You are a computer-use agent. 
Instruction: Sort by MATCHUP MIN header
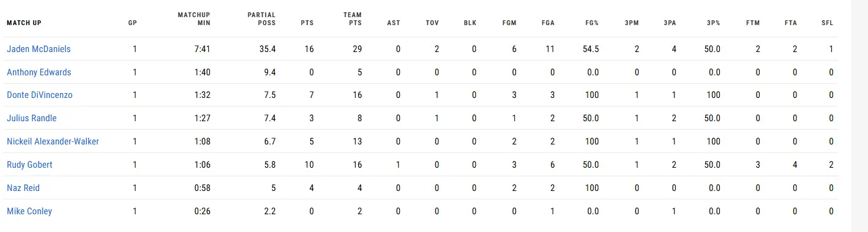(x=194, y=19)
